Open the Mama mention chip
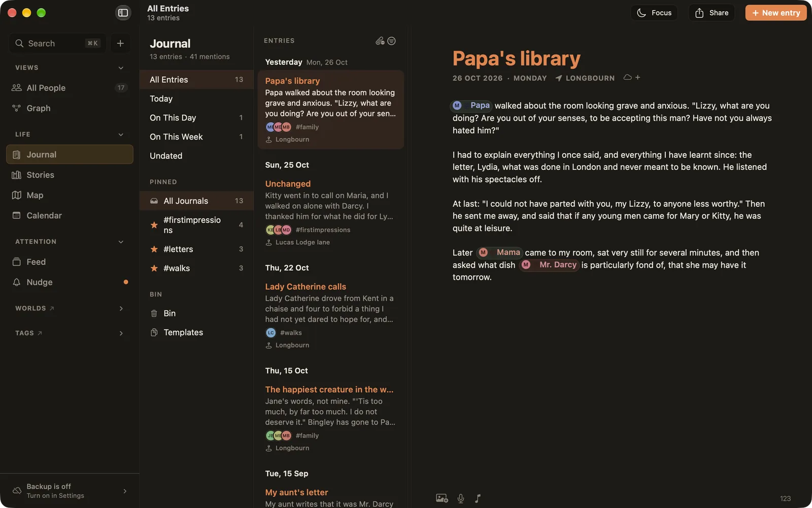This screenshot has height=508, width=812. (500, 252)
